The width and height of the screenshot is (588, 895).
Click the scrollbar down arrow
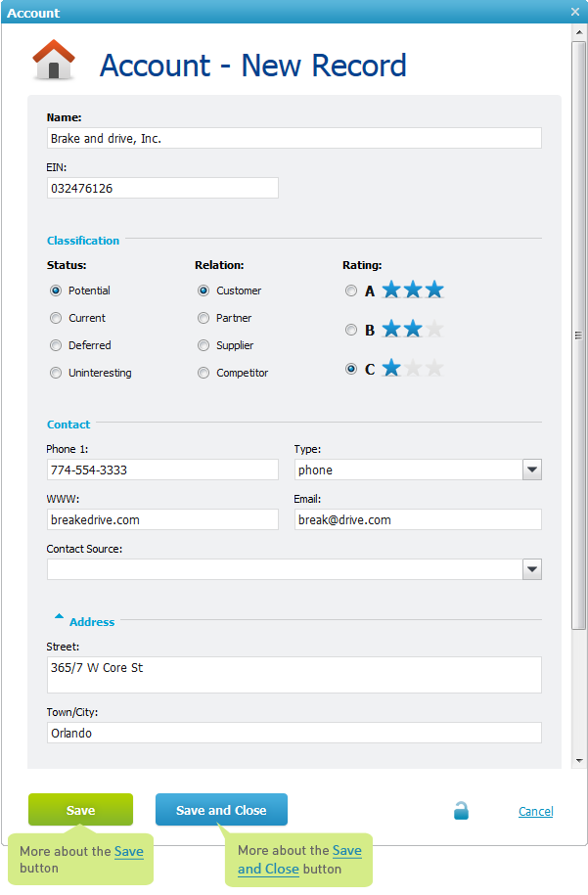[579, 760]
